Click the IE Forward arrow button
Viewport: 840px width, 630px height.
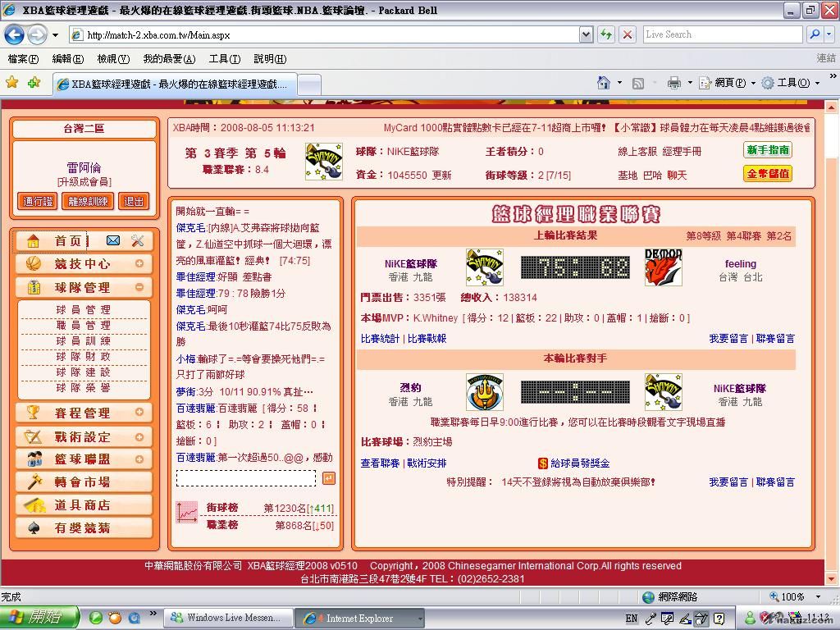37,35
